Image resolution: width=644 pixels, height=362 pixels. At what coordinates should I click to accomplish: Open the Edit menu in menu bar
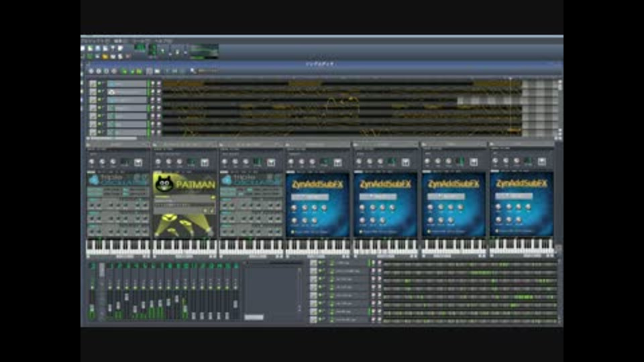coord(119,41)
